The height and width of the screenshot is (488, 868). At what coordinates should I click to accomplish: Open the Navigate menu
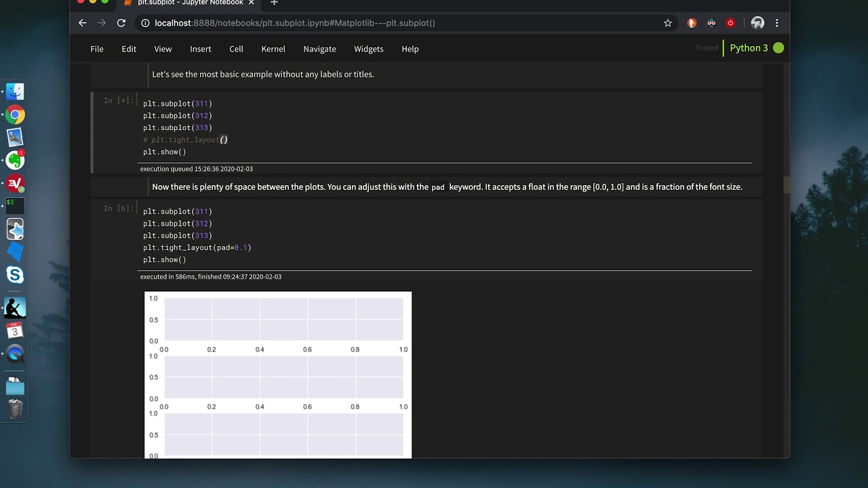click(x=319, y=49)
